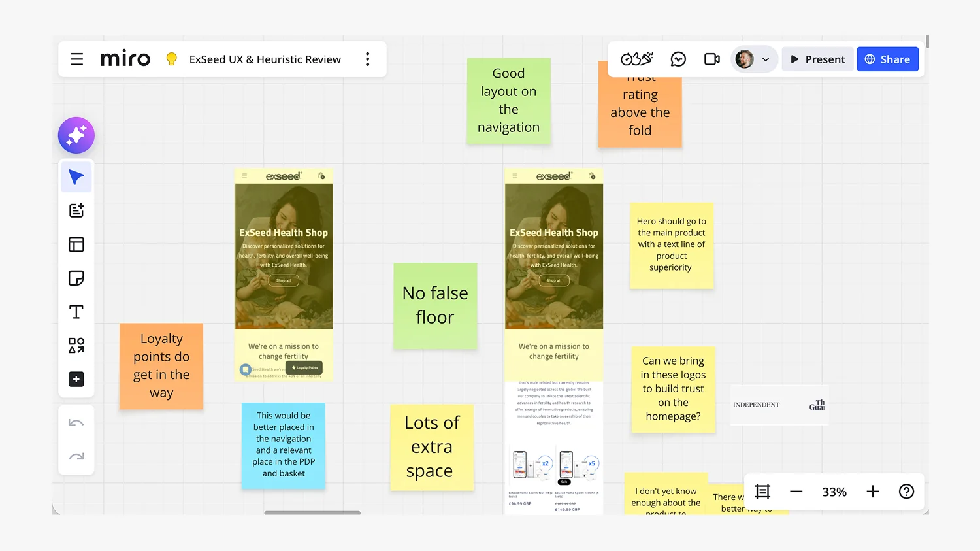This screenshot has width=980, height=551.
Task: Click the left ExSeed Health Shop screenshot
Action: (x=284, y=275)
